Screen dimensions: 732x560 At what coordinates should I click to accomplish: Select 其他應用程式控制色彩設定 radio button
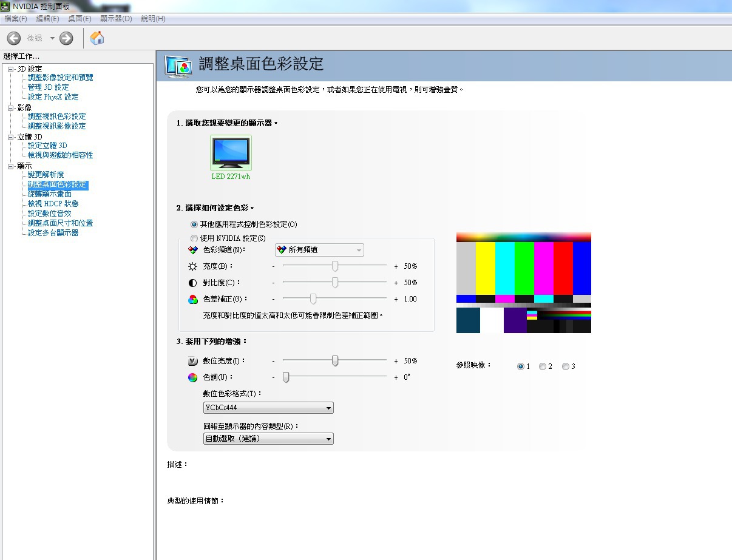(x=194, y=224)
